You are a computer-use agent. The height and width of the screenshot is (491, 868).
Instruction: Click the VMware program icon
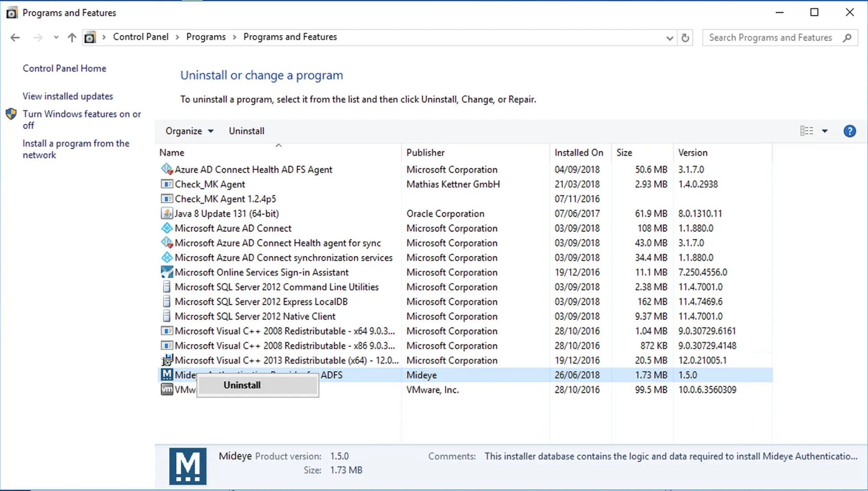[x=166, y=389]
